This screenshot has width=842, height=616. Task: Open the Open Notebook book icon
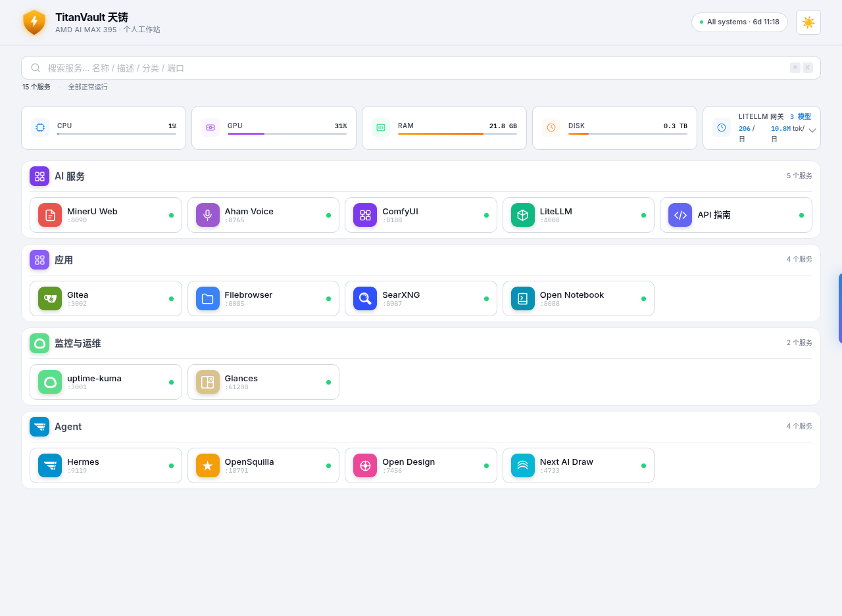point(523,298)
